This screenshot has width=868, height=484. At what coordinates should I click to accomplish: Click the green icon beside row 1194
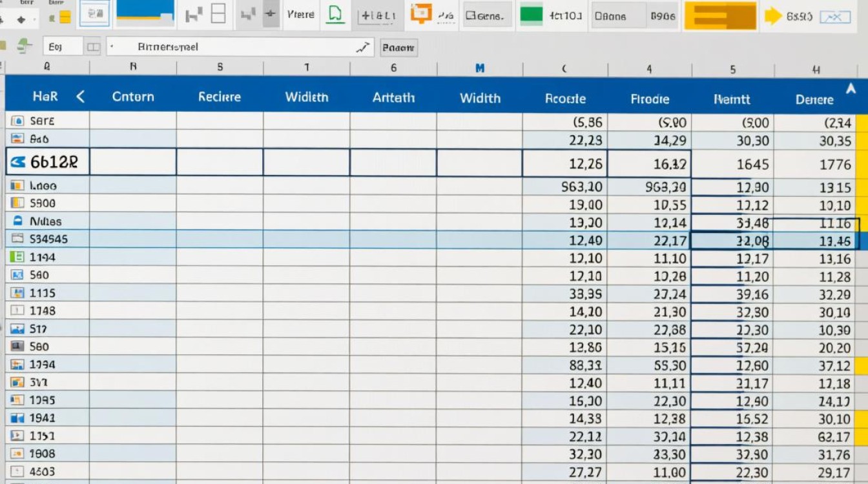(17, 257)
